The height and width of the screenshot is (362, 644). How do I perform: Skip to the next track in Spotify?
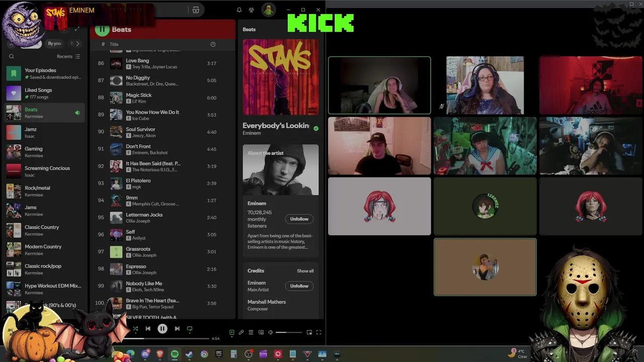coord(177,329)
